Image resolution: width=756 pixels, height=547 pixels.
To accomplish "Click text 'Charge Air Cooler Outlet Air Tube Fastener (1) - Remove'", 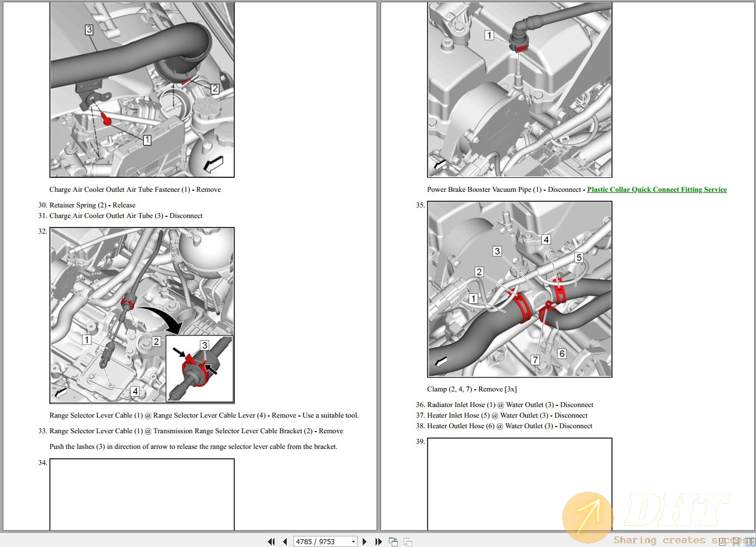I will click(135, 190).
